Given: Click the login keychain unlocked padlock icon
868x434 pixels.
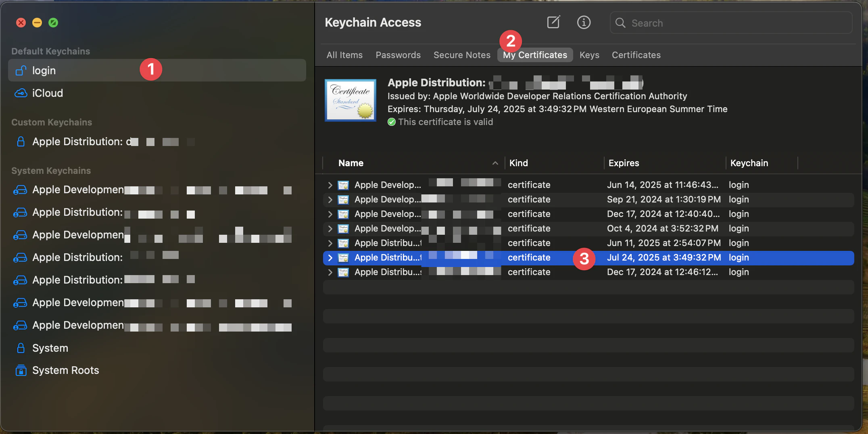Looking at the screenshot, I should [x=21, y=71].
